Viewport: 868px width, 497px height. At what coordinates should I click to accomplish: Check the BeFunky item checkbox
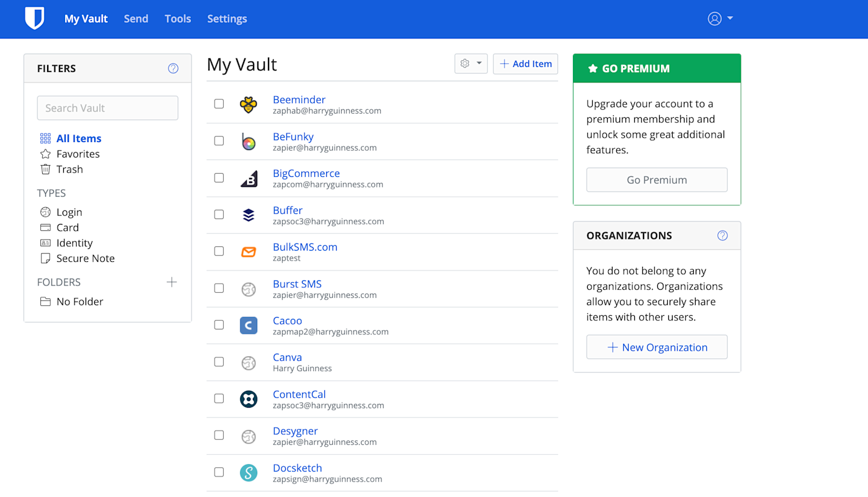click(x=219, y=141)
